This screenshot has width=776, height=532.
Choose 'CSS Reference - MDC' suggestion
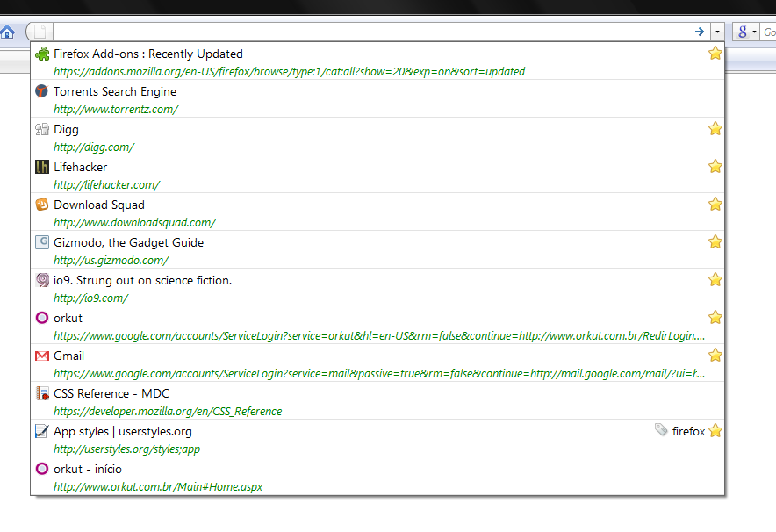pyautogui.click(x=111, y=393)
